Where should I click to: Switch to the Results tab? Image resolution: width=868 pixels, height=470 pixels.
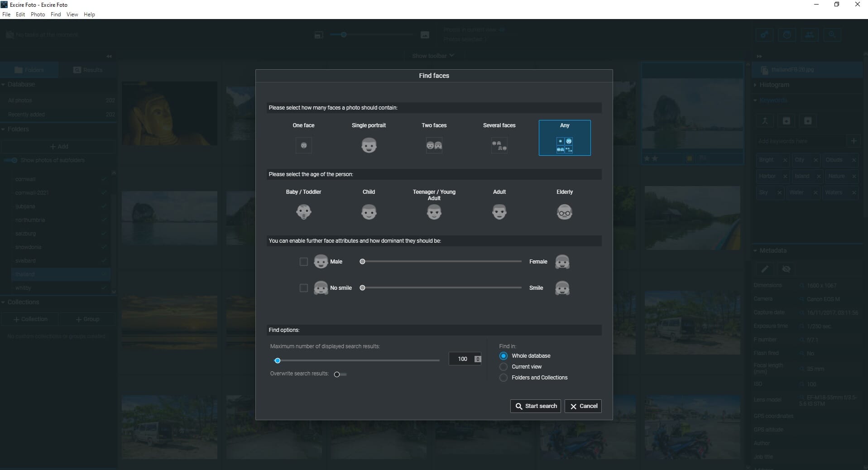[x=87, y=70]
